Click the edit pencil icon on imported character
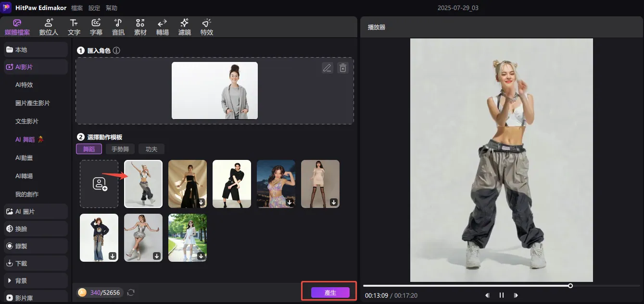The height and width of the screenshot is (304, 644). click(327, 68)
